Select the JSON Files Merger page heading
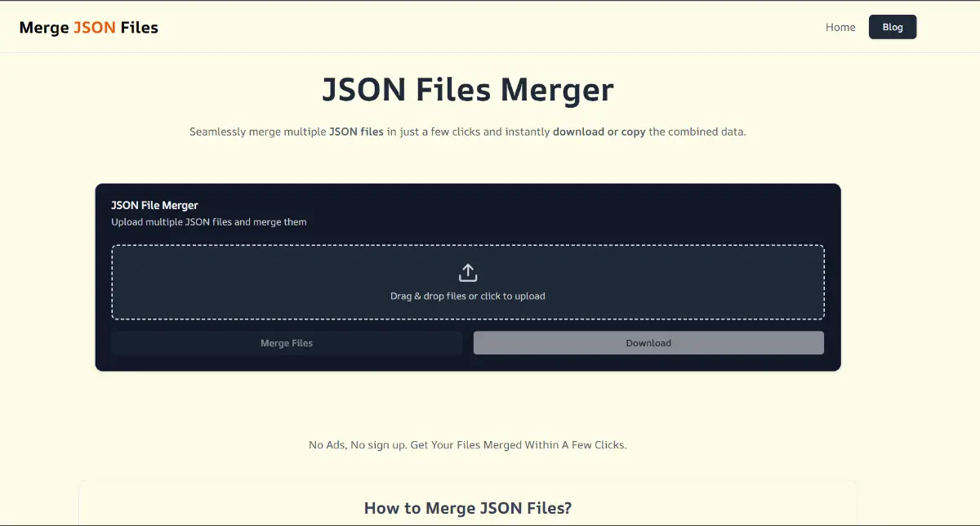This screenshot has width=980, height=526. pyautogui.click(x=467, y=89)
